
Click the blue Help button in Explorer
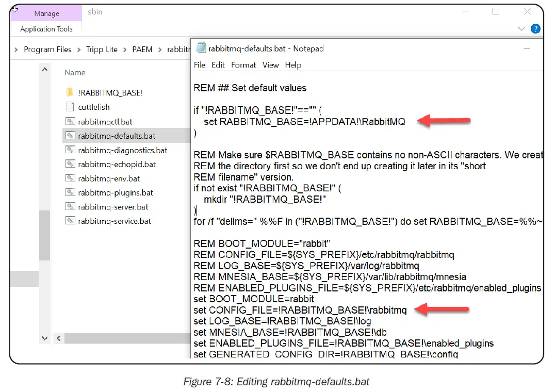pos(535,29)
